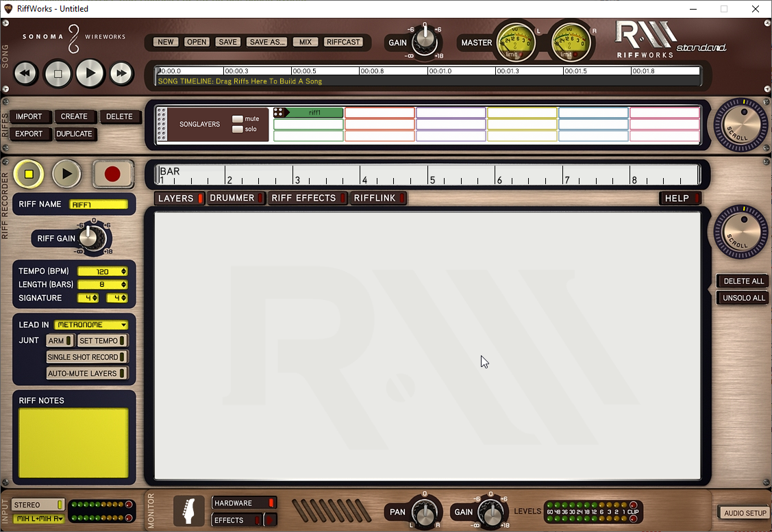
Task: Fast-forward the song transport
Action: click(x=122, y=74)
